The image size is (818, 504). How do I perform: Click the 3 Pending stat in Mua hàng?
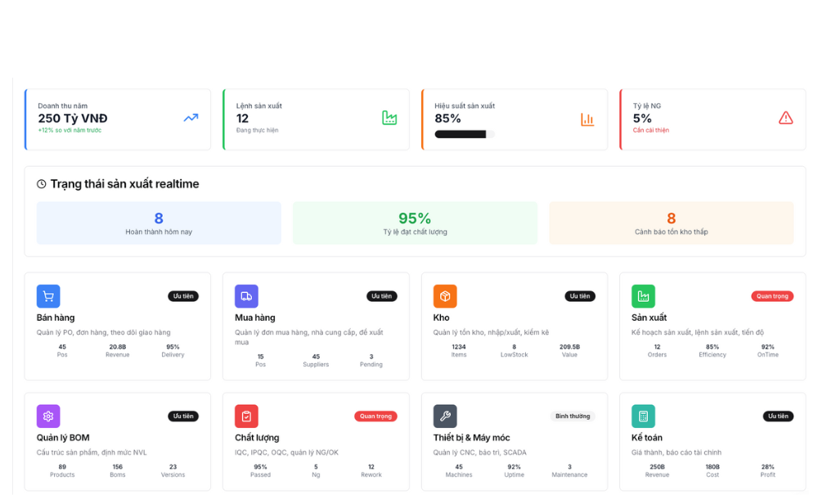(371, 361)
